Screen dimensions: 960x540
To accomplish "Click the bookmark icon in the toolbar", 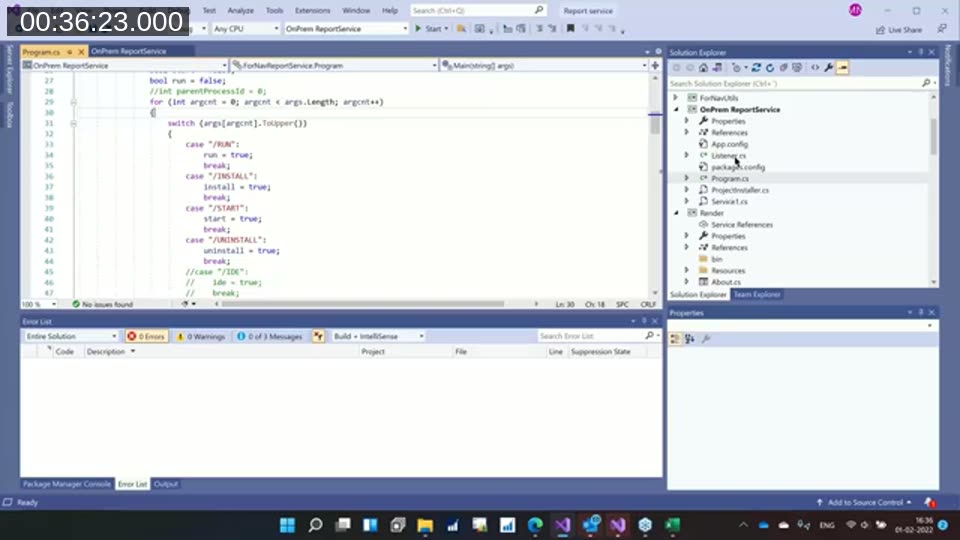I will pyautogui.click(x=570, y=28).
